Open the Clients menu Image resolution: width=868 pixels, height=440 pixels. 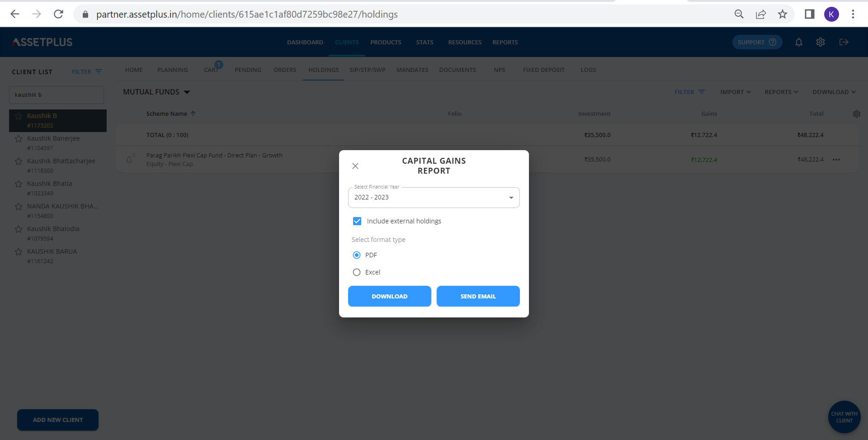[347, 43]
